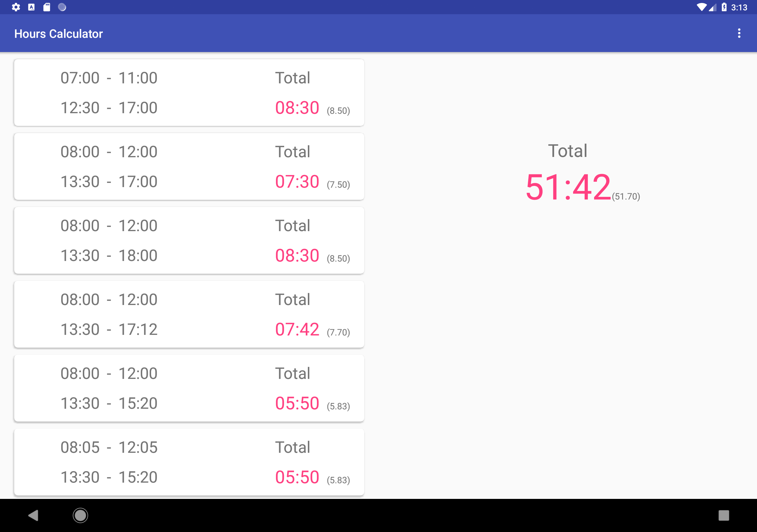Tap the settings gear in status bar
The height and width of the screenshot is (532, 757).
coord(16,7)
